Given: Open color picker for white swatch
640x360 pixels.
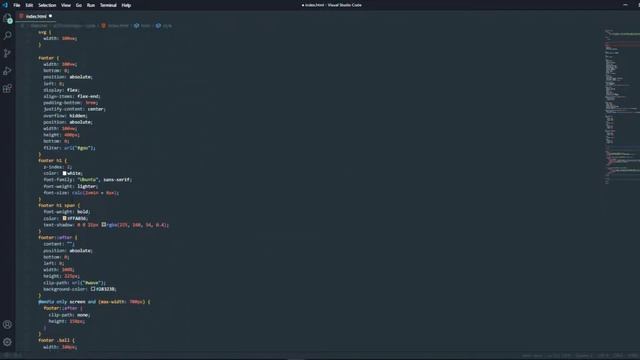Looking at the screenshot, I should pos(64,173).
